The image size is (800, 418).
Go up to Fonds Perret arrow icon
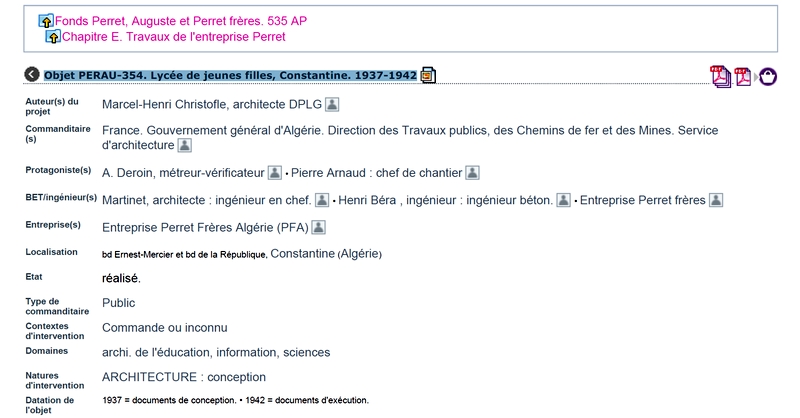click(x=46, y=21)
